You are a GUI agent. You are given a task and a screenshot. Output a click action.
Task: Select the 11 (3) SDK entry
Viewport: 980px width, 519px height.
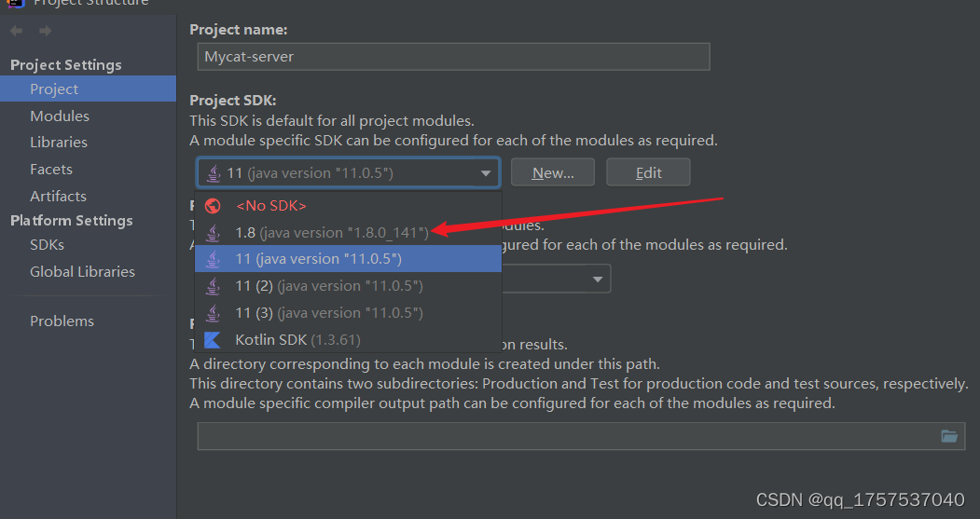coord(348,312)
